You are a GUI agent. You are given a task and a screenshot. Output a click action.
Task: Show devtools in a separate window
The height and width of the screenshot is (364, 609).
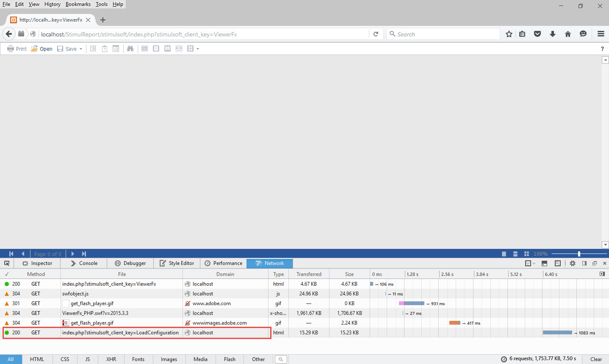point(595,263)
